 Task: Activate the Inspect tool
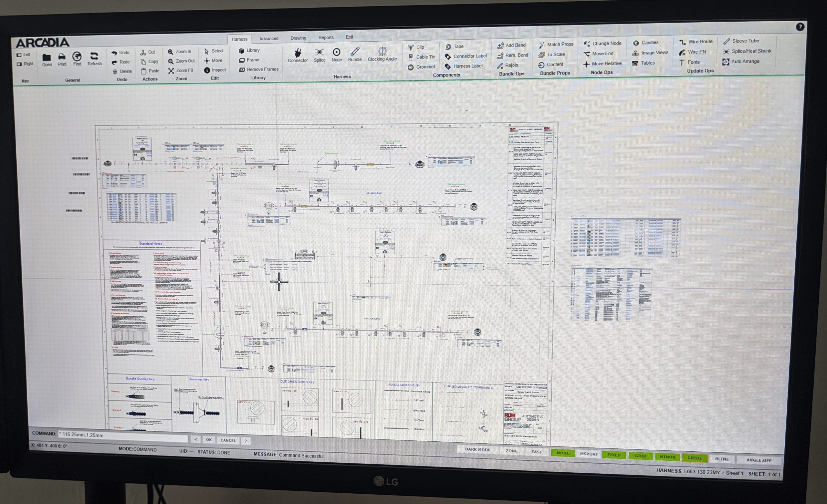tap(215, 70)
